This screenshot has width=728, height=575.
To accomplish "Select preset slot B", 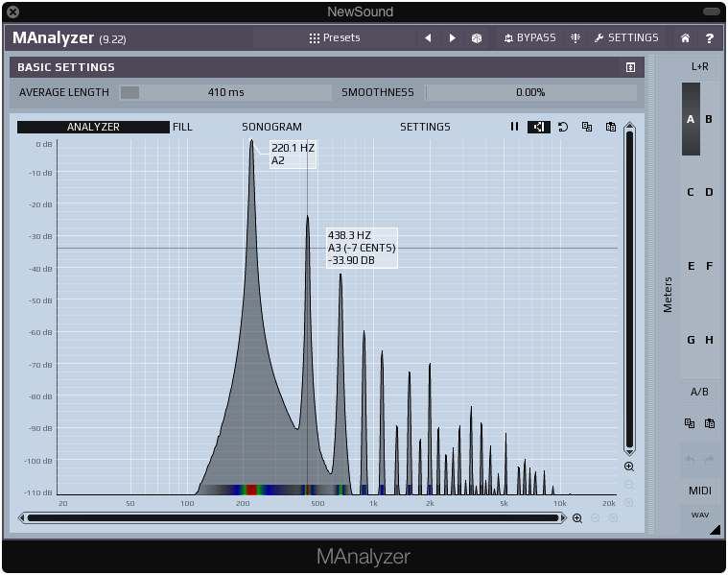I will (709, 119).
